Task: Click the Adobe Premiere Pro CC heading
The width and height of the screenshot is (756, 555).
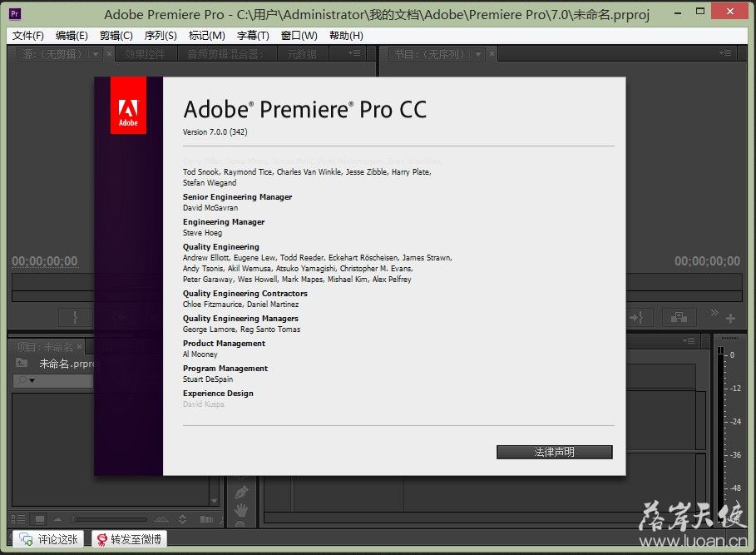Action: coord(304,109)
